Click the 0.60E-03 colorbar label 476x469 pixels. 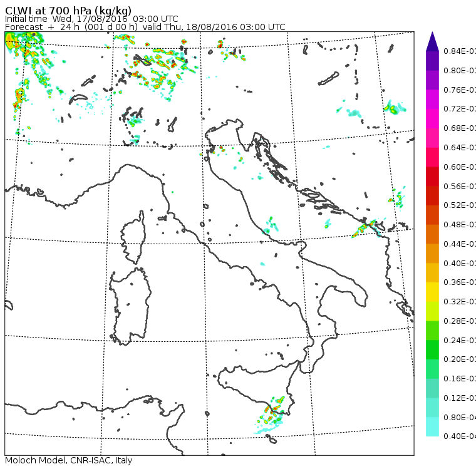[460, 167]
